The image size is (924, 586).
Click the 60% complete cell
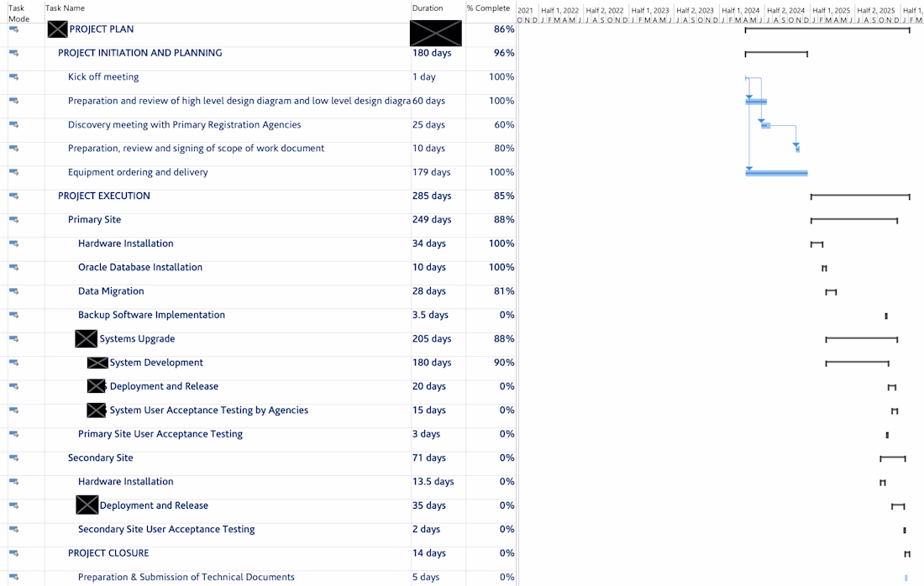point(504,124)
